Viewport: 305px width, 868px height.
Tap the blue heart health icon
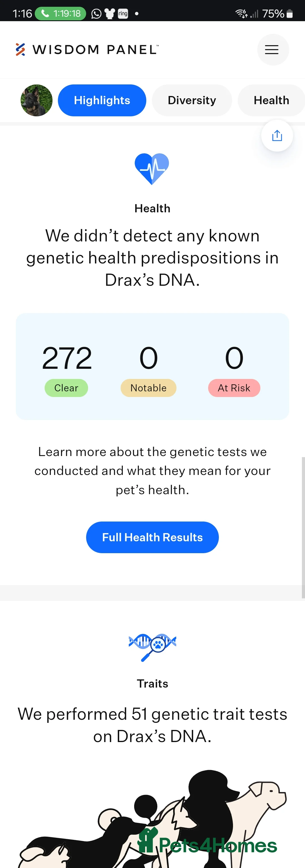coord(152,169)
